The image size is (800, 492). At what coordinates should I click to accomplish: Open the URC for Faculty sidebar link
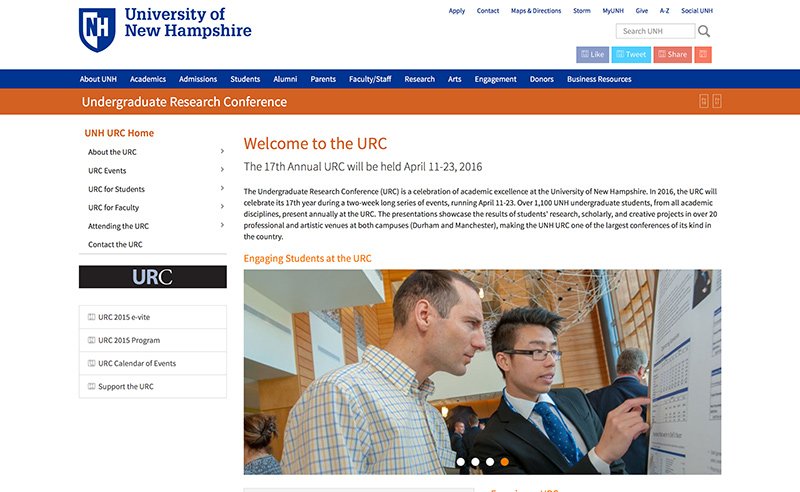pos(113,207)
